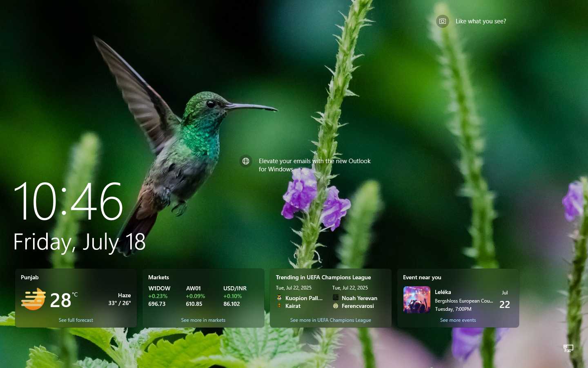588x368 pixels.
Task: Open the 'See more in markets' link
Action: (x=203, y=320)
